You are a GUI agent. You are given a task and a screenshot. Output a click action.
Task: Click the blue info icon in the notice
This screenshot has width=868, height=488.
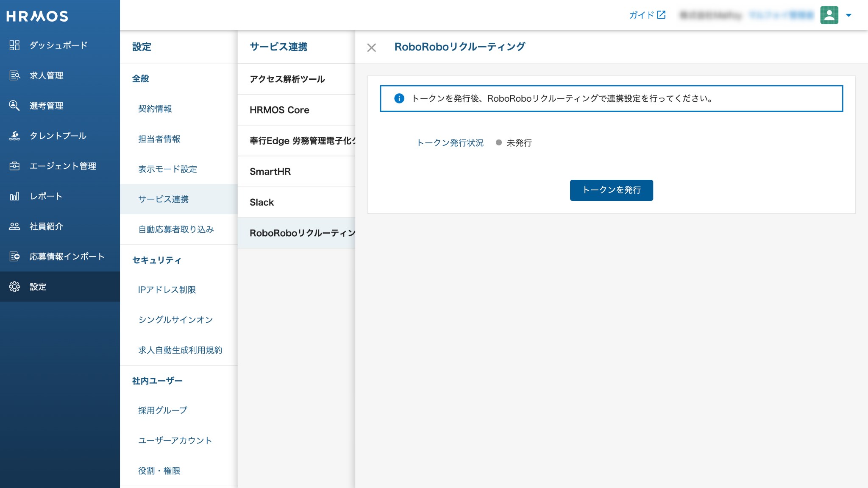[399, 98]
